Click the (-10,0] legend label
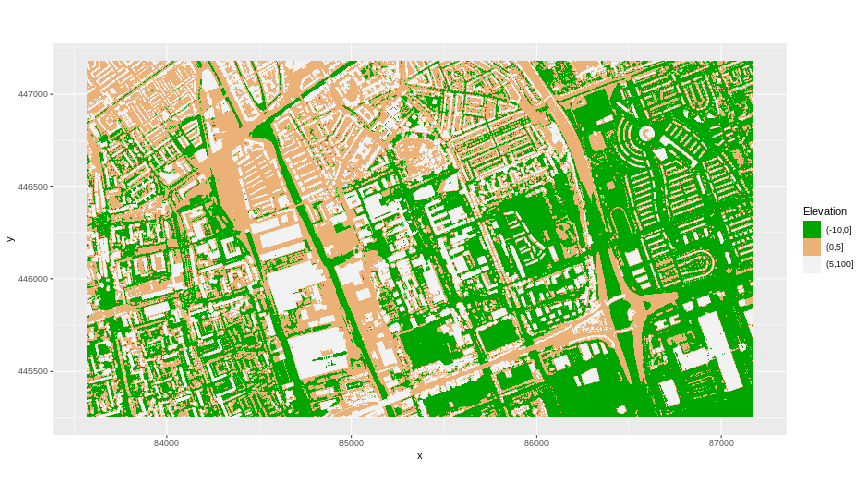The image size is (864, 504). coord(838,230)
